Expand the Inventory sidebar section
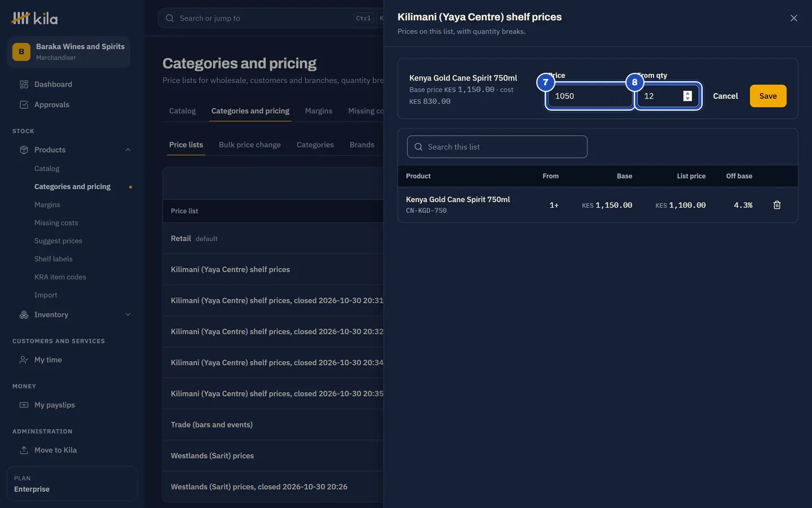Image resolution: width=812 pixels, height=508 pixels. point(128,315)
